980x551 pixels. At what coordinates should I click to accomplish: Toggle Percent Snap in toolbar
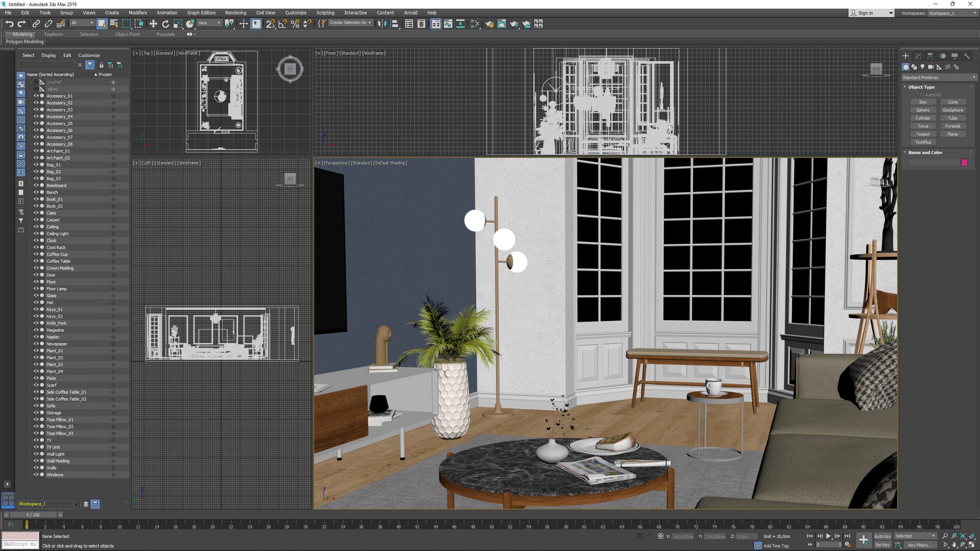pyautogui.click(x=295, y=23)
